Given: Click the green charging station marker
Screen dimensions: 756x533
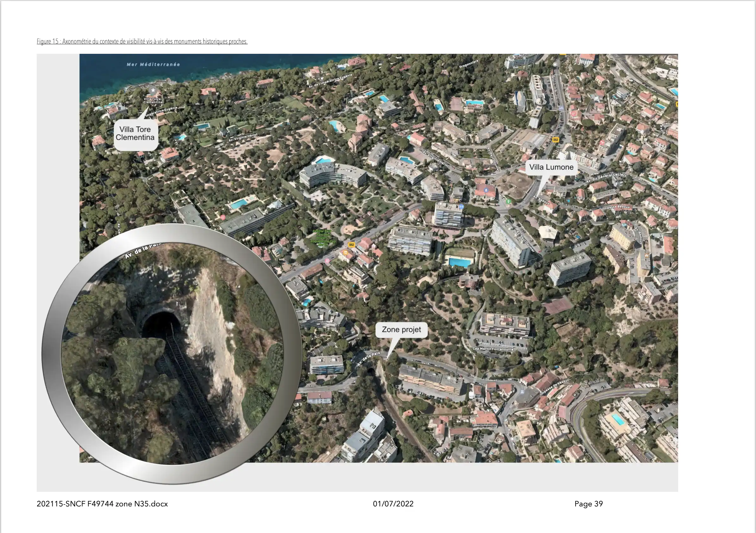Looking at the screenshot, I should [x=508, y=201].
